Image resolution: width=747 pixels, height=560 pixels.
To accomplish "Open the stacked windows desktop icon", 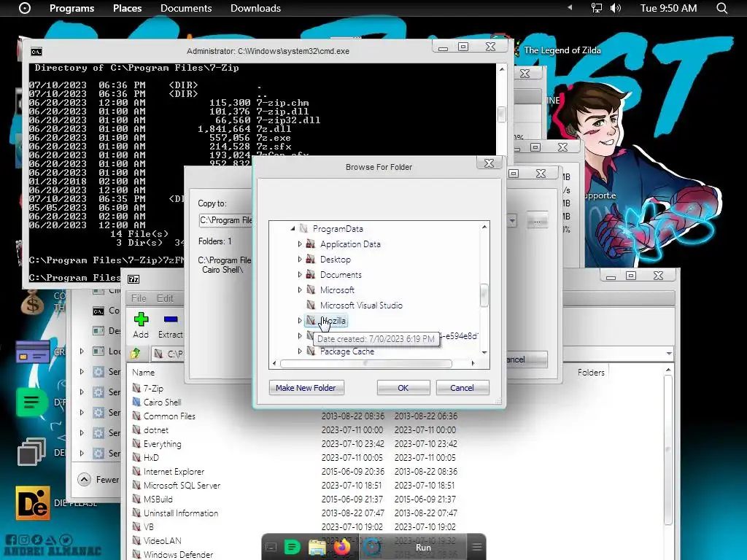I will 31,451.
